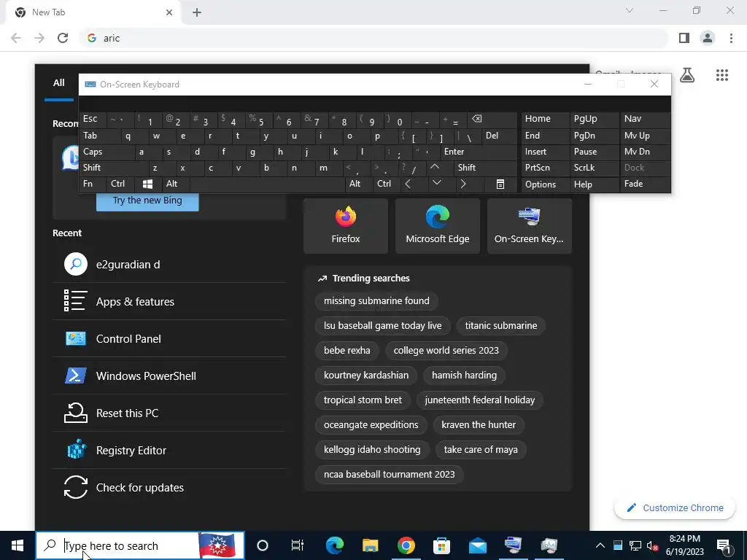Open Control Panel from recent list

tap(169, 338)
